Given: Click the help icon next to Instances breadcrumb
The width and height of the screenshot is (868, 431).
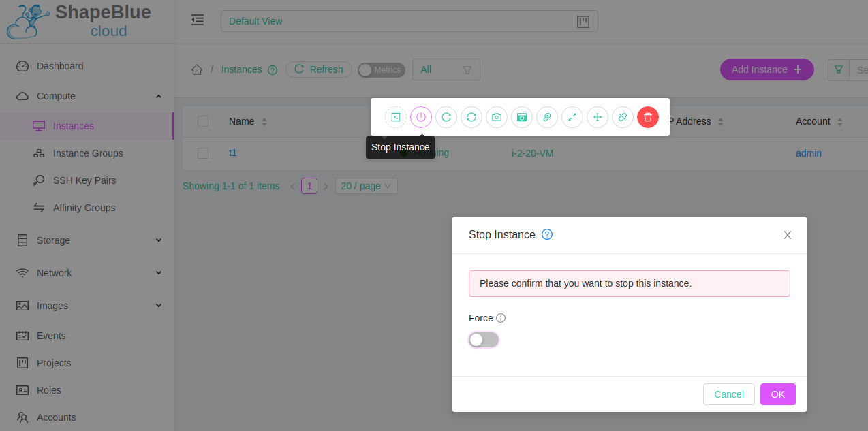Looking at the screenshot, I should [x=273, y=69].
